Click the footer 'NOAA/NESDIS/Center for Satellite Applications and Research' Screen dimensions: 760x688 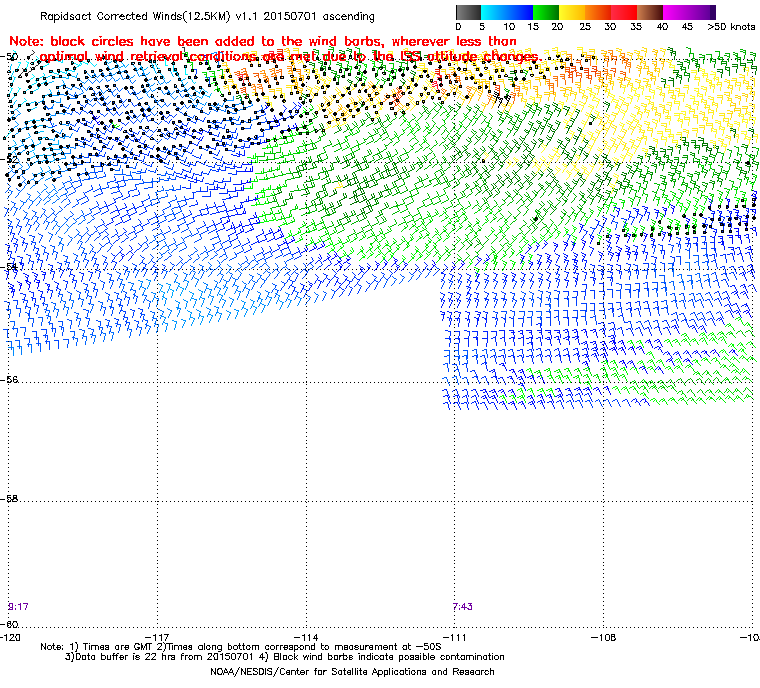[352, 672]
